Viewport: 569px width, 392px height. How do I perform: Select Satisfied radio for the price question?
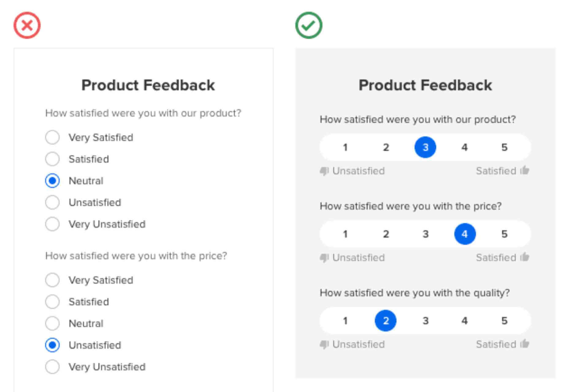click(52, 302)
